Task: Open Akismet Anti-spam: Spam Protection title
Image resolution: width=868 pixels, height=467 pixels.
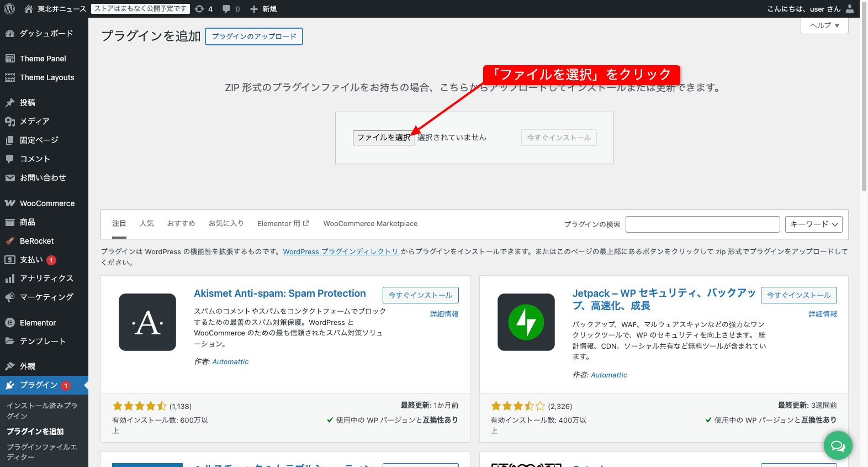Action: 280,293
